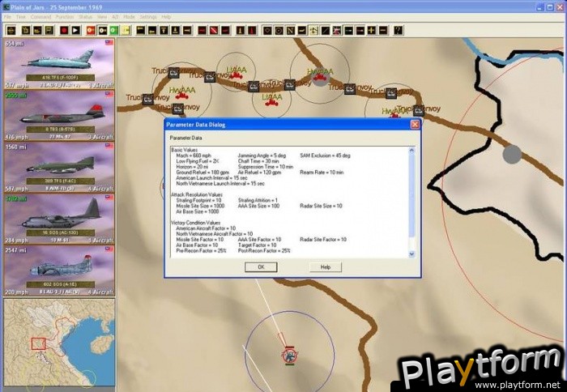Select the 602 SOS (A-1E) aircraft card

coord(59,271)
